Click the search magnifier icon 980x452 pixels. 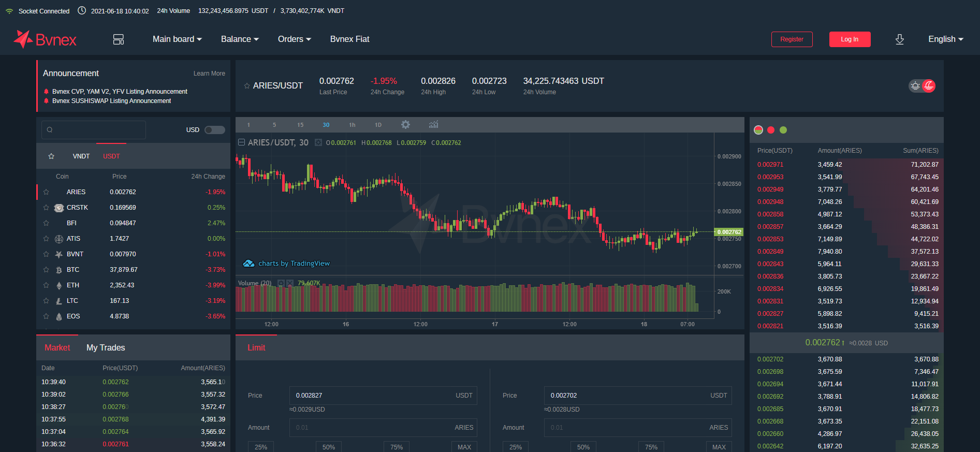point(50,130)
